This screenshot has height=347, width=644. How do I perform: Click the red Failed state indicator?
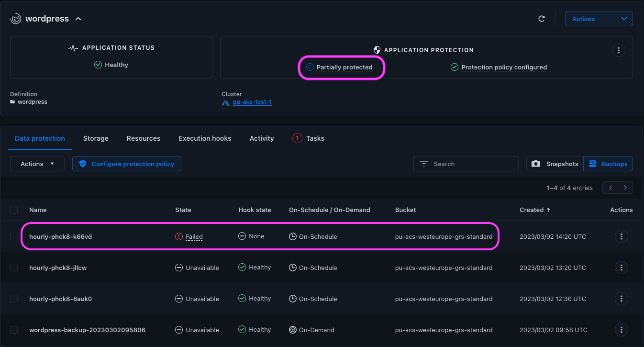[189, 236]
